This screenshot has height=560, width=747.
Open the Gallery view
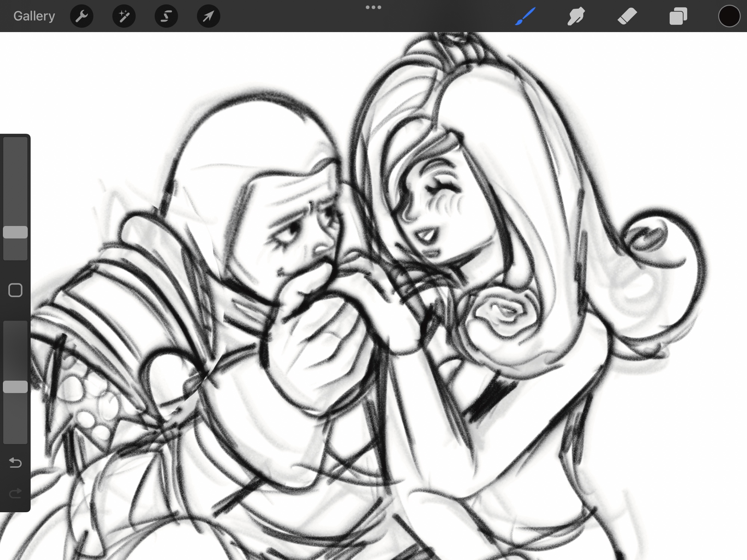point(34,16)
